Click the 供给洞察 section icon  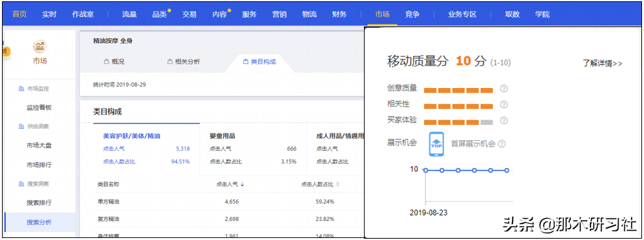click(x=21, y=126)
